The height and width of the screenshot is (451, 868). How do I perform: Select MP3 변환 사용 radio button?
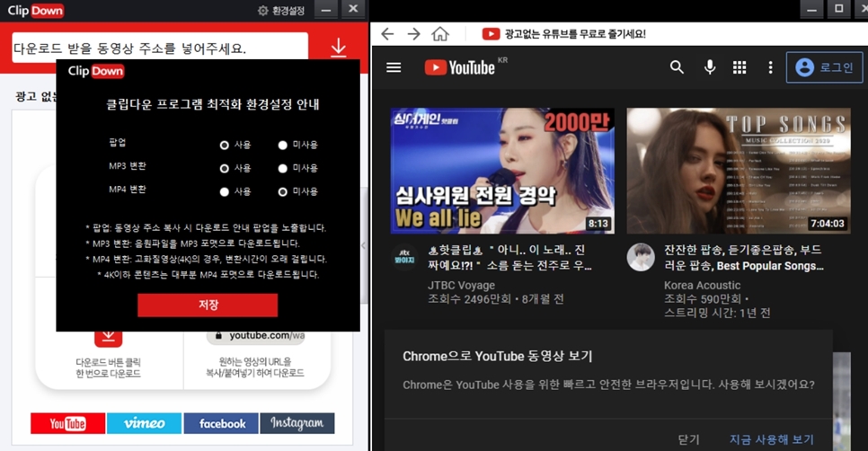225,168
